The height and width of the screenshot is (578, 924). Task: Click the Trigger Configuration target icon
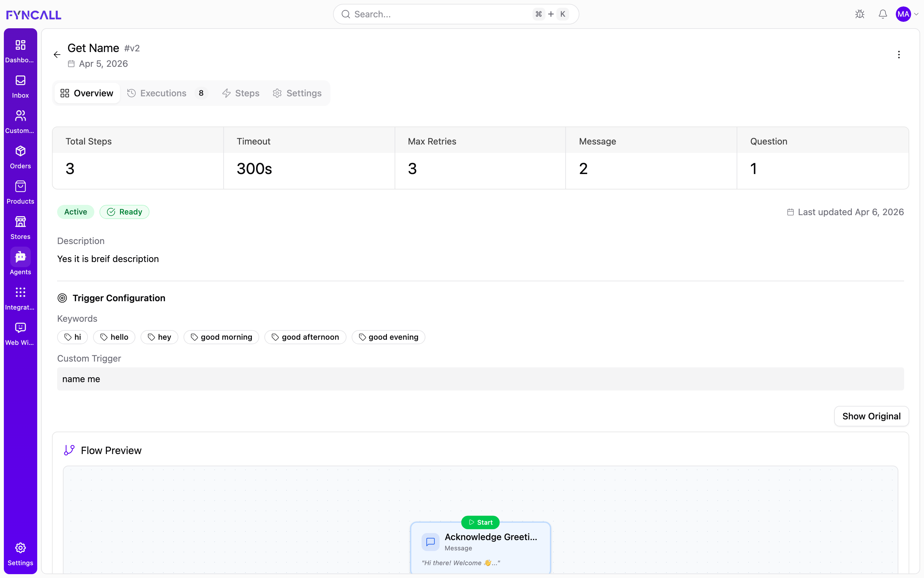click(62, 298)
